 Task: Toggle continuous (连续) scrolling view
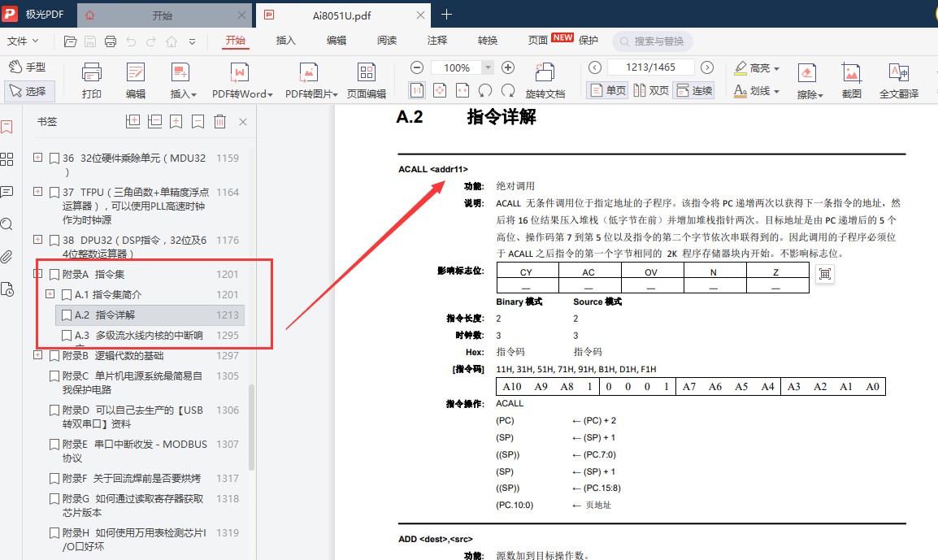coord(694,90)
